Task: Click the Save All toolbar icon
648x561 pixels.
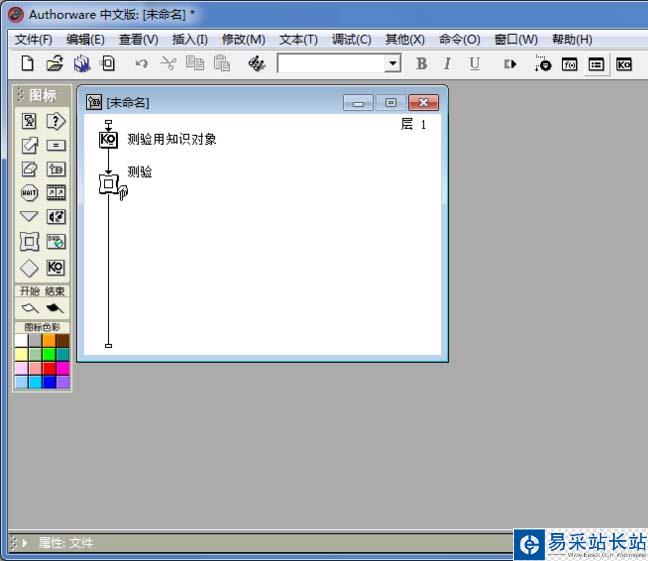Action: click(82, 64)
